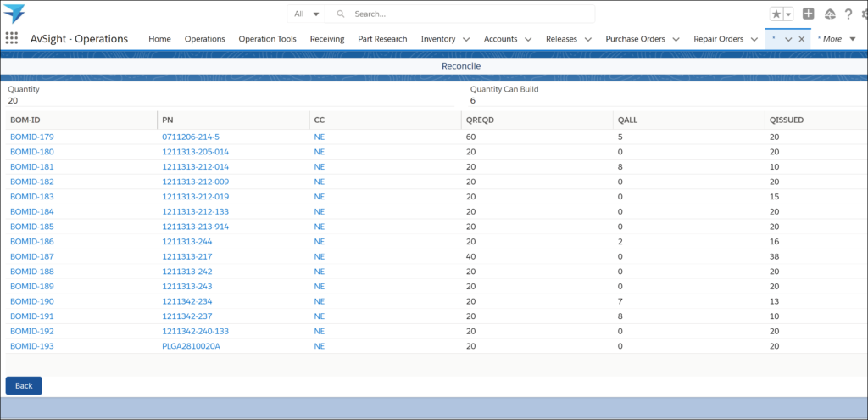Click the BOM-ID column header
This screenshot has width=868, height=420.
pyautogui.click(x=82, y=120)
